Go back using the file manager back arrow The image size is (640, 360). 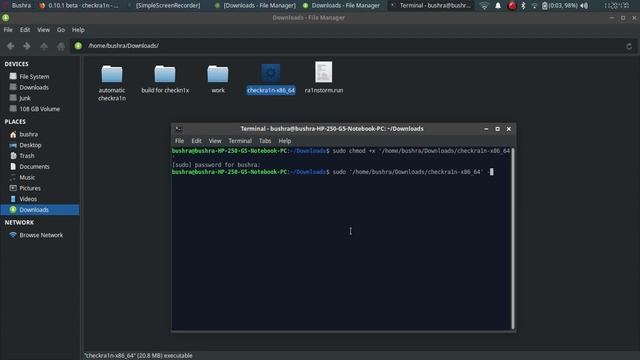[11, 46]
